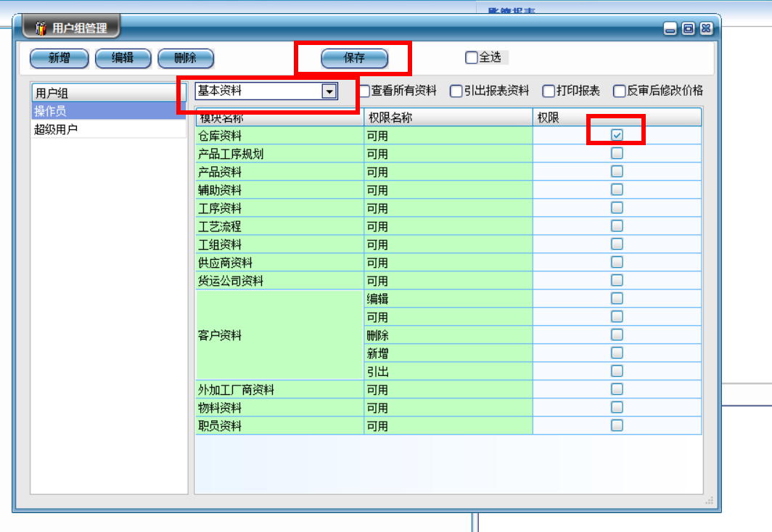Click the 权限 column header
The width and height of the screenshot is (772, 532).
click(x=617, y=118)
